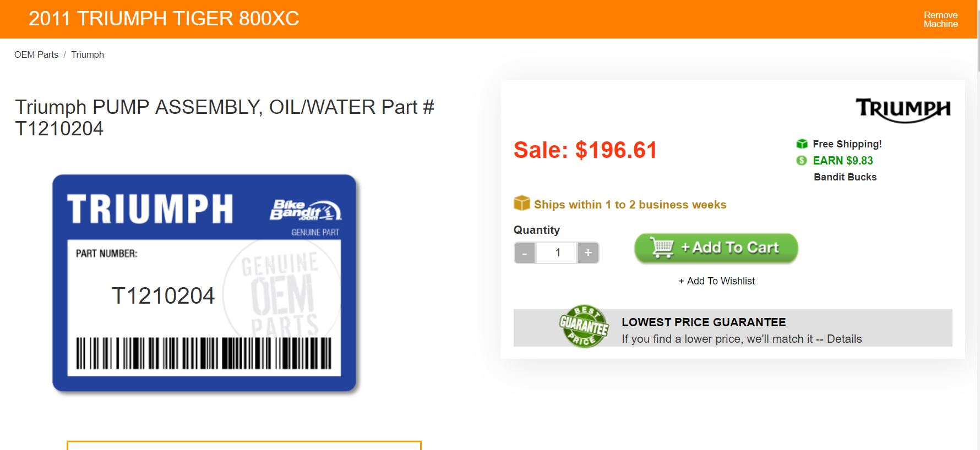The image size is (980, 450).
Task: Open the lowest price guarantee Details link
Action: (844, 339)
